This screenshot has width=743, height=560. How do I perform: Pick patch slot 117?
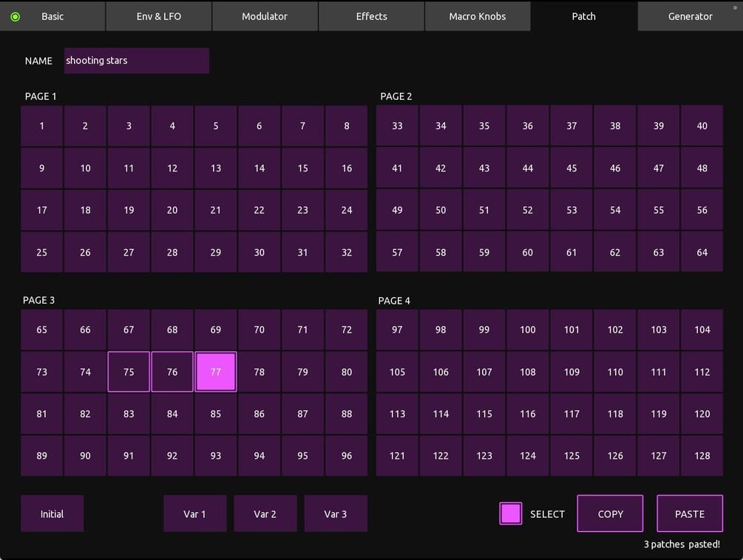[x=571, y=414]
